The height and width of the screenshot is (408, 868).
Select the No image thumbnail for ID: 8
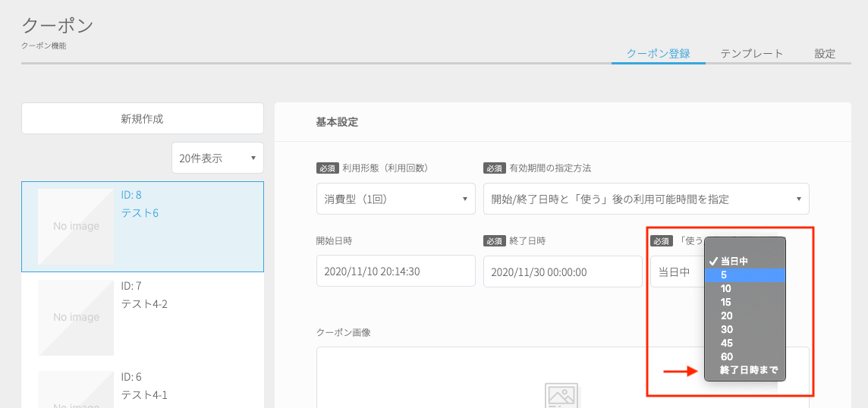click(x=76, y=227)
